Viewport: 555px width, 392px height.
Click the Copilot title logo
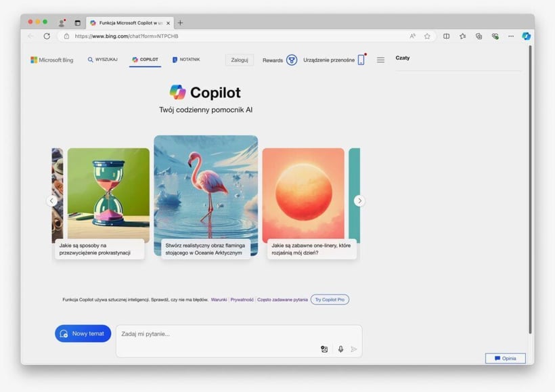click(205, 93)
